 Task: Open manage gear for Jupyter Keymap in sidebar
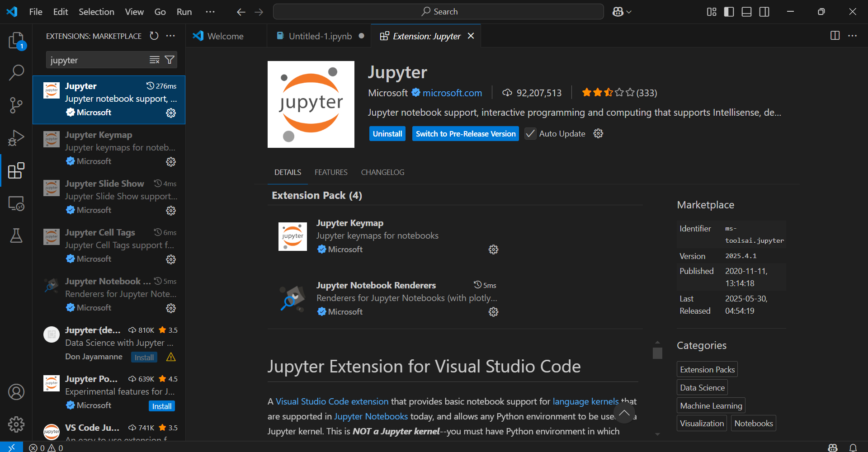point(171,162)
